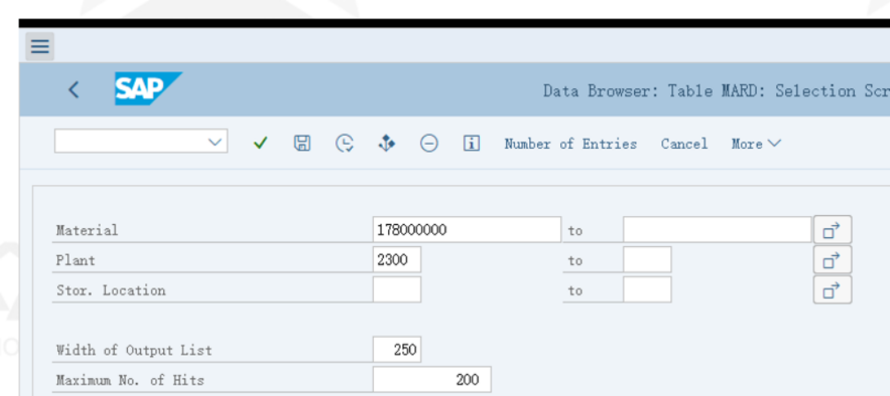
Task: Expand the command field dropdown arrow
Action: [x=215, y=141]
